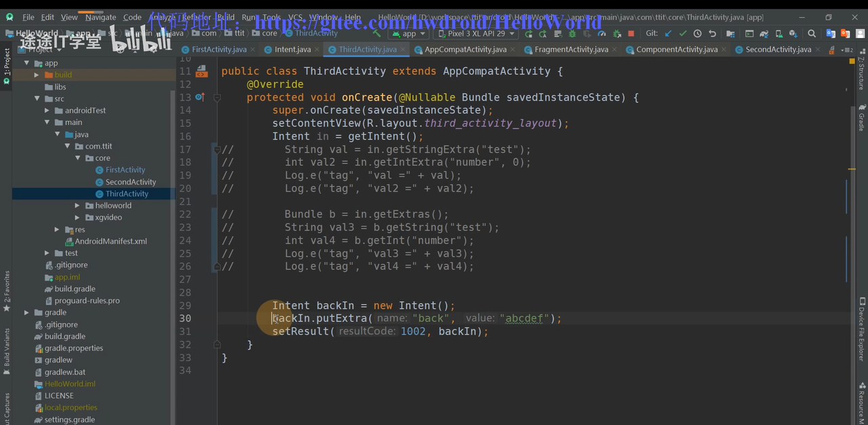Toggle the code fold marker at line 13
Image resolution: width=868 pixels, height=425 pixels.
pos(217,98)
